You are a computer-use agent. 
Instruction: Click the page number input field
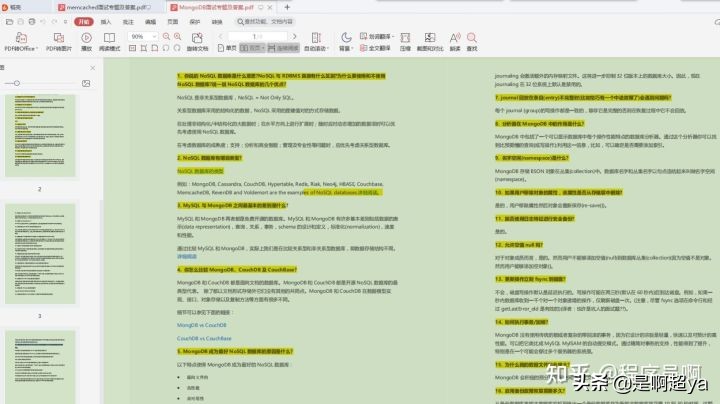pyautogui.click(x=258, y=36)
